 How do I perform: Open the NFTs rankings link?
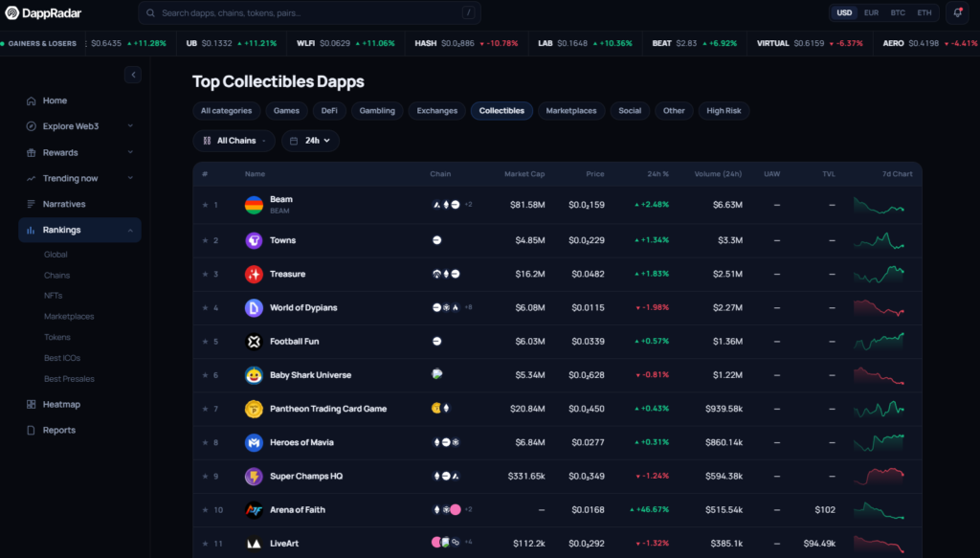tap(54, 296)
